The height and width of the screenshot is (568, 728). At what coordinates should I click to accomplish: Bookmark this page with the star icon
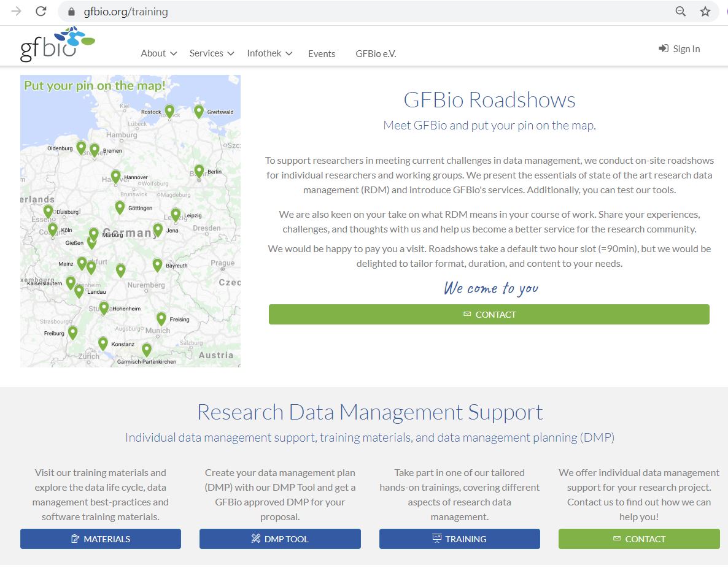point(705,12)
